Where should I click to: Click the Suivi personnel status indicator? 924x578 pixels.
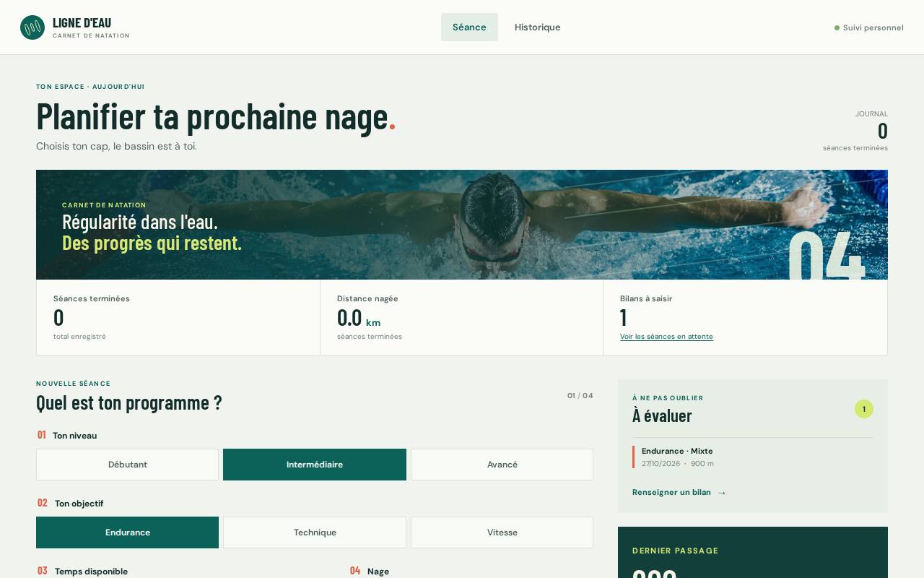click(868, 27)
